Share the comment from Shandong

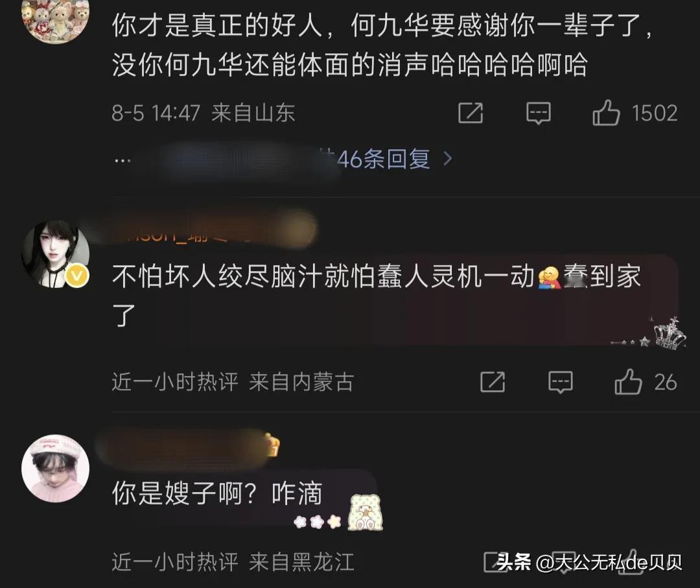[x=471, y=113]
